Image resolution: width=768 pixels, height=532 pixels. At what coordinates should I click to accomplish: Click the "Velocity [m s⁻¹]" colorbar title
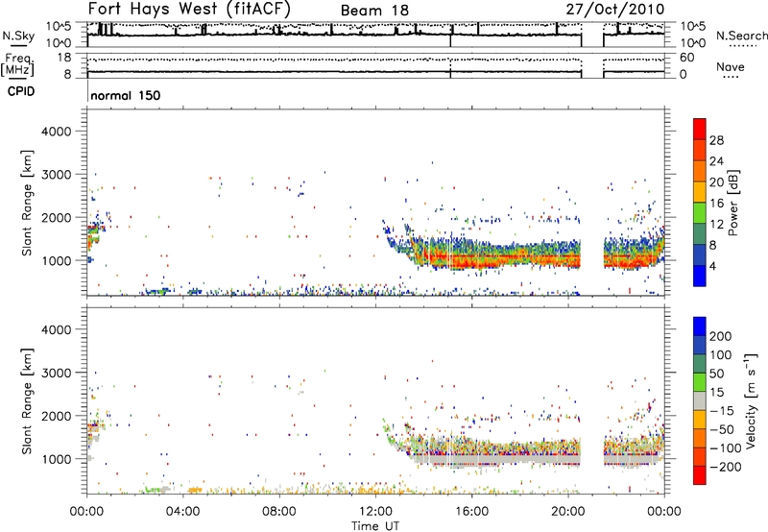coord(751,400)
